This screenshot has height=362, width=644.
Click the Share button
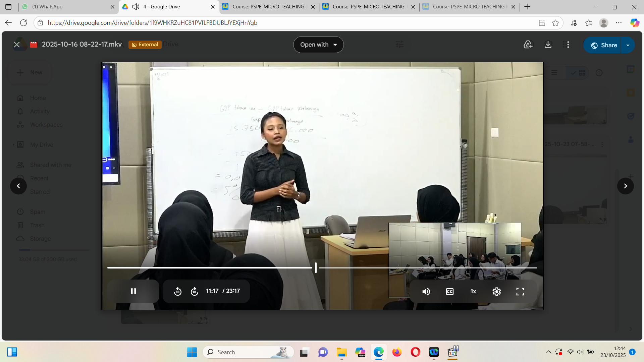[x=603, y=45]
